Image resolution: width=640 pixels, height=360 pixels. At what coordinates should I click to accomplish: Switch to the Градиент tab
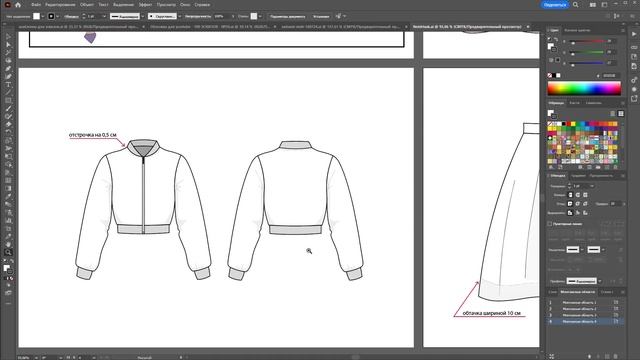[x=578, y=176]
